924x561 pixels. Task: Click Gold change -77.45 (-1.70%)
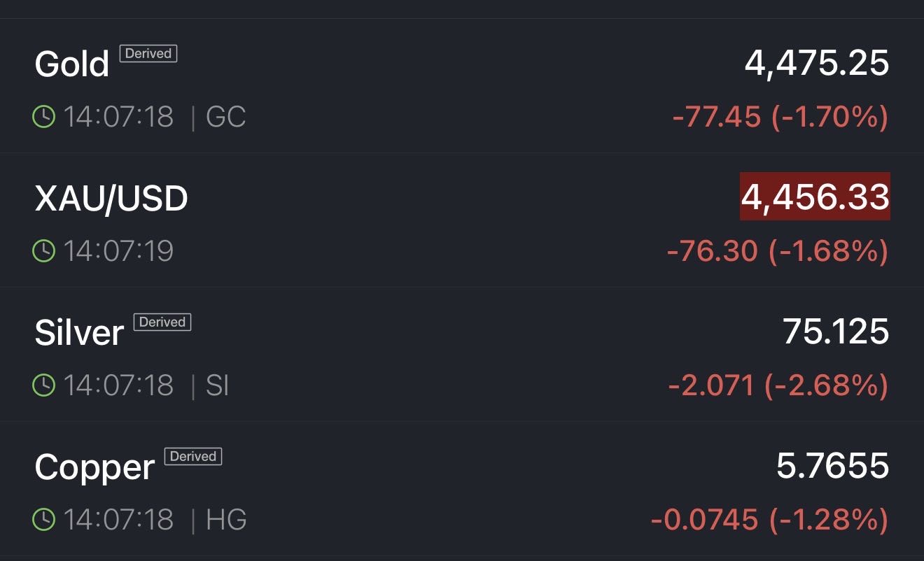pos(780,117)
